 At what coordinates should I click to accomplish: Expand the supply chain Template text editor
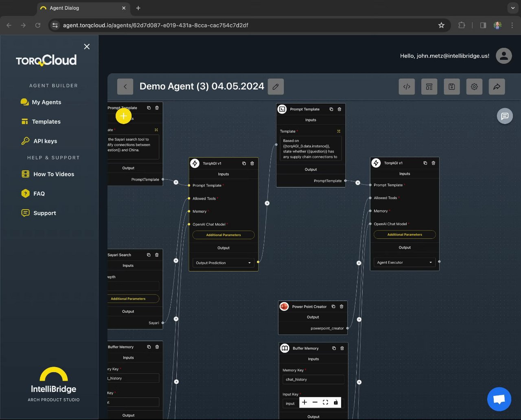(339, 131)
